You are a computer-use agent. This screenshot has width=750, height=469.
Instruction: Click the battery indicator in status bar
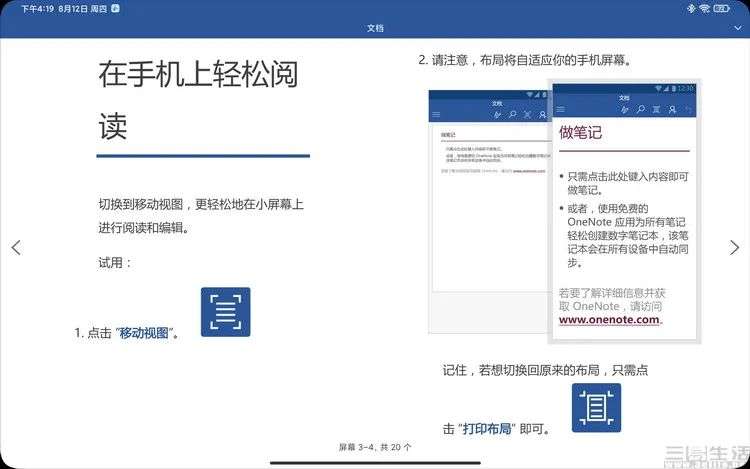721,8
